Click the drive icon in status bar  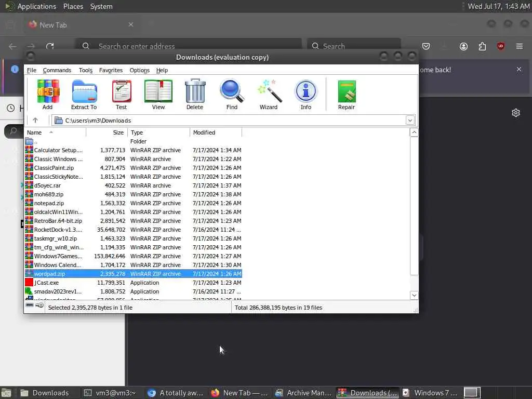coord(30,305)
